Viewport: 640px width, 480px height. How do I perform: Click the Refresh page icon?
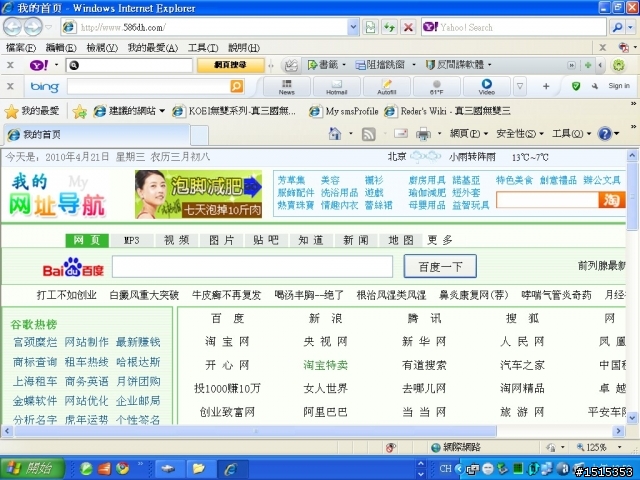tap(389, 27)
